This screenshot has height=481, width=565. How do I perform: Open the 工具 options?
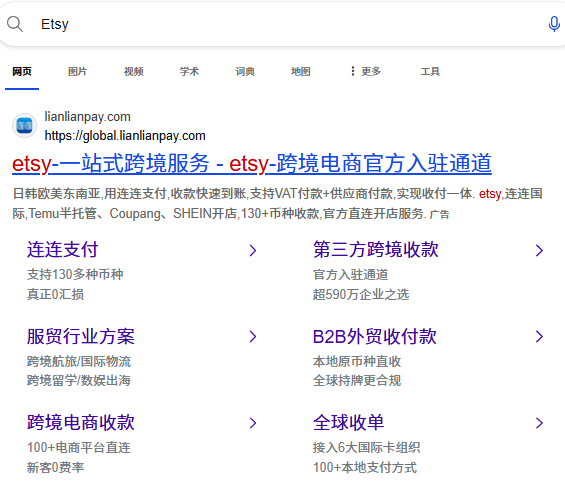430,71
